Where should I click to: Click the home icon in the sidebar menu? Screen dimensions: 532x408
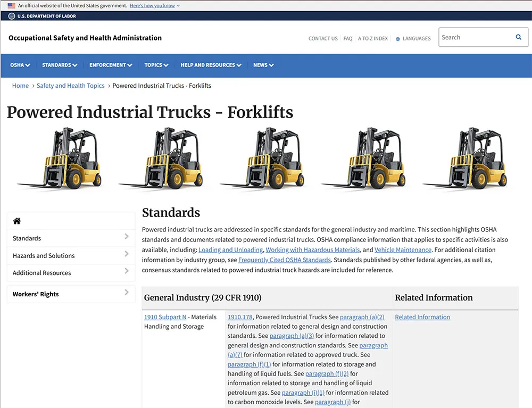(16, 221)
